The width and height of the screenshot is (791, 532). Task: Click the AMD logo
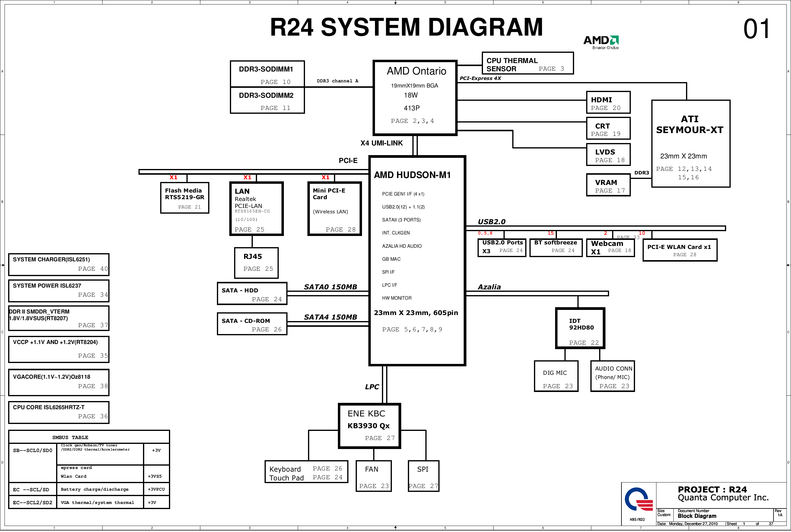point(601,43)
